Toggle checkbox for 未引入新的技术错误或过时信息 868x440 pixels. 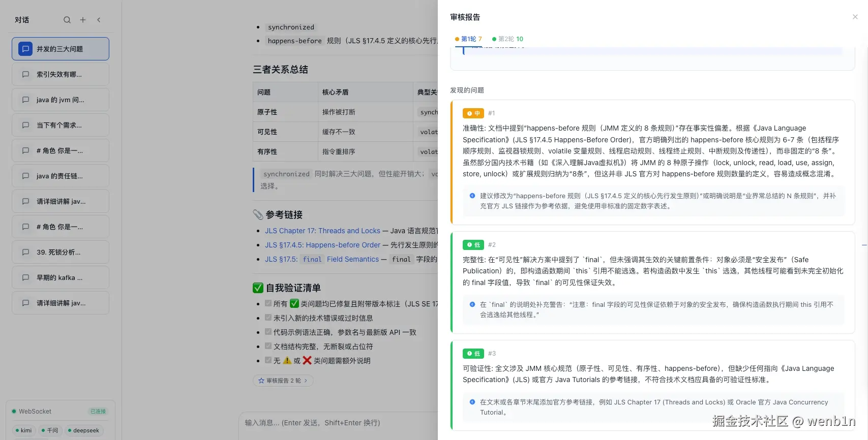(x=268, y=318)
